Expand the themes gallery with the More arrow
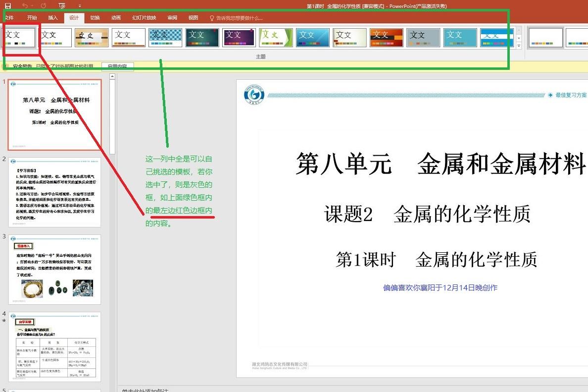This screenshot has height=392, width=588. [519, 45]
